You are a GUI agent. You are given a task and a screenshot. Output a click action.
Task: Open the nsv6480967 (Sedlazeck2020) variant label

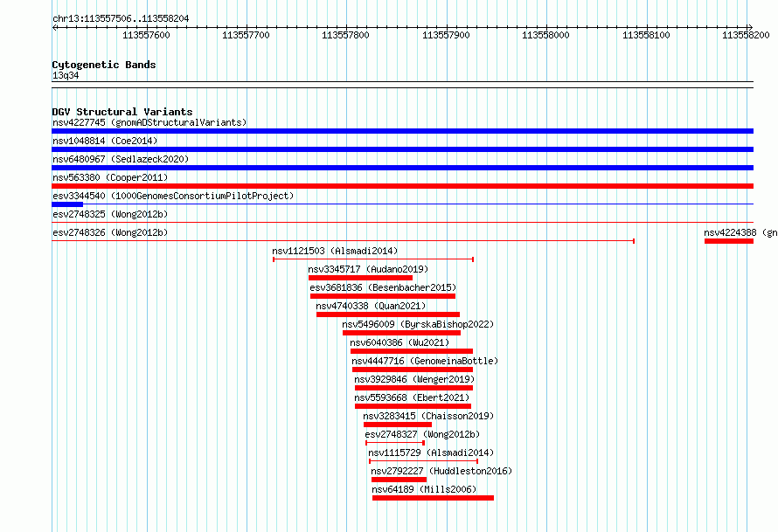coord(121,159)
